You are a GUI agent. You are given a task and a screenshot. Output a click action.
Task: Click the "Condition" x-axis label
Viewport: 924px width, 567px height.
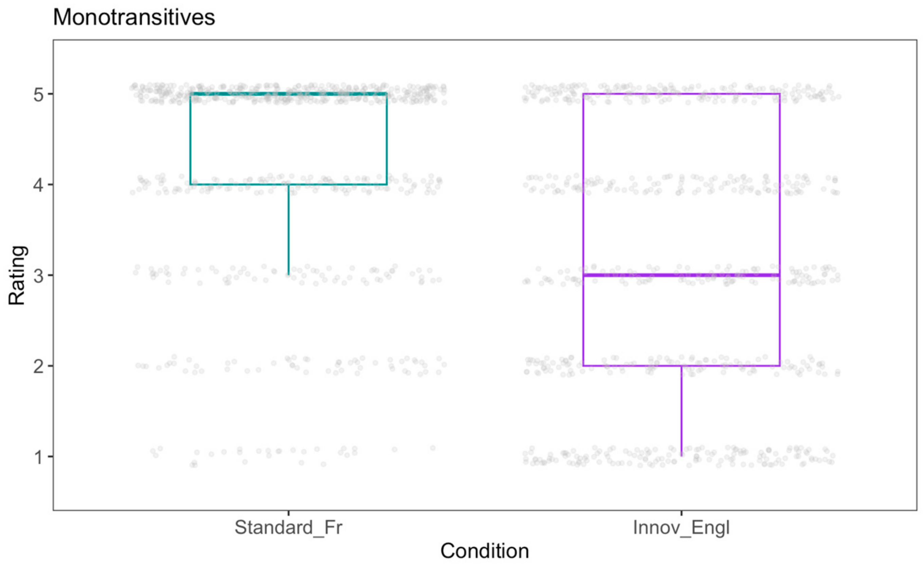click(484, 551)
